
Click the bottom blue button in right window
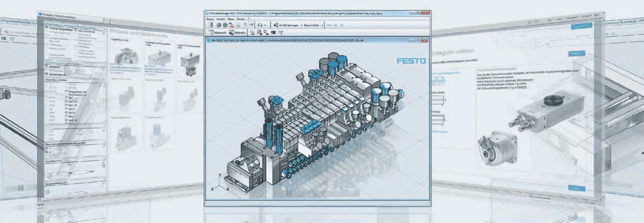point(576,188)
